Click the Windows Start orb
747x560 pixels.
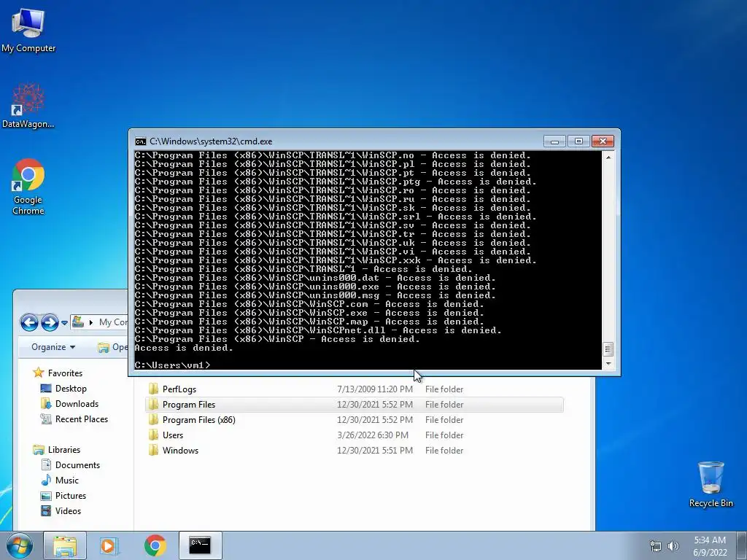tap(20, 545)
